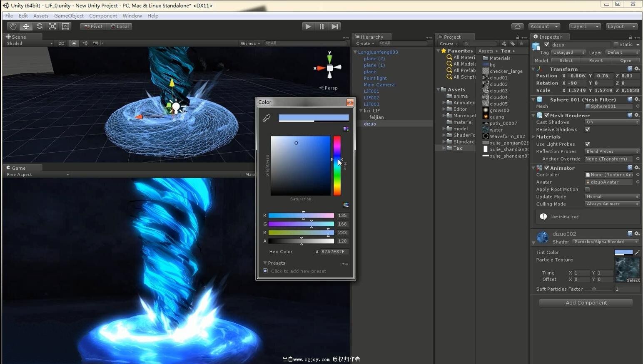Open the Layout dropdown
The width and height of the screenshot is (643, 364).
coord(621,26)
